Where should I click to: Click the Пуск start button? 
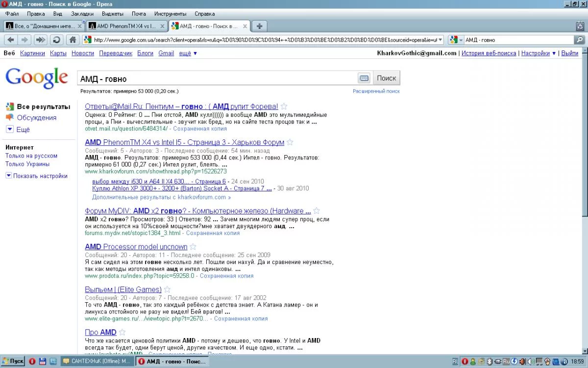pyautogui.click(x=13, y=361)
